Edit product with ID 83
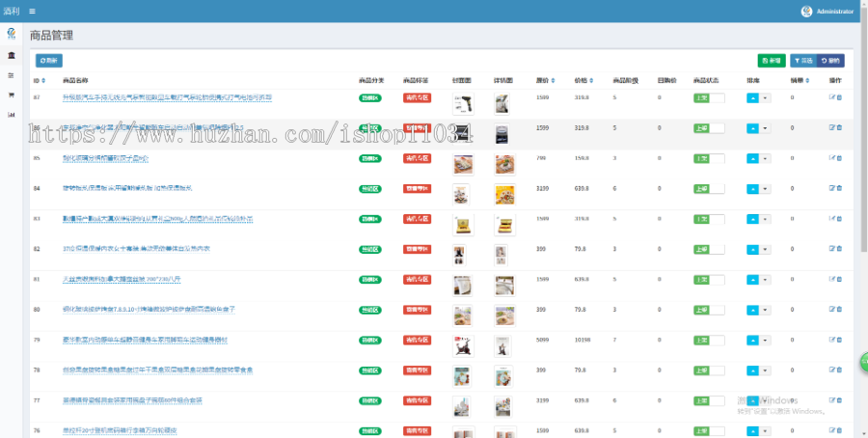868x438 pixels. [831, 218]
